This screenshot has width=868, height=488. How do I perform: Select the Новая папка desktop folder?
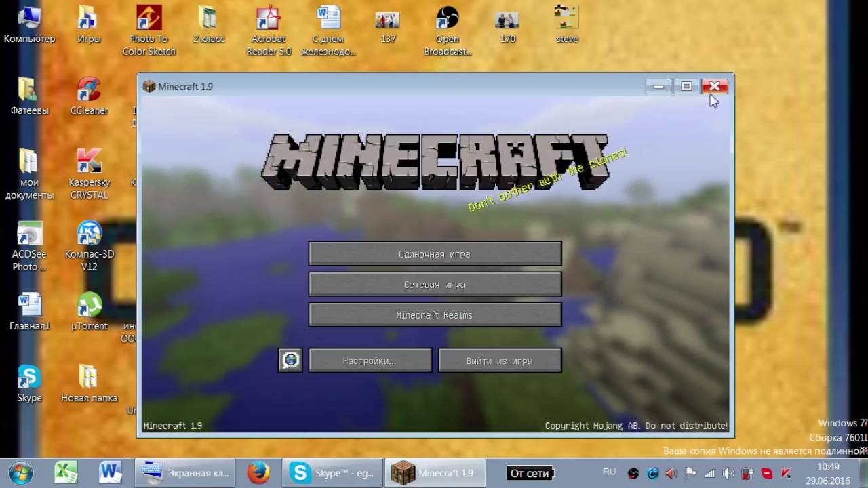point(89,384)
